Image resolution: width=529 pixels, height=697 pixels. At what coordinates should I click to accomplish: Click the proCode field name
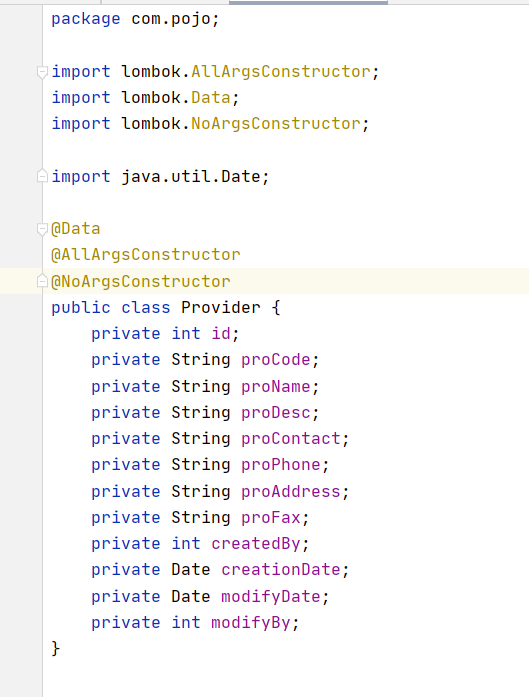(276, 360)
